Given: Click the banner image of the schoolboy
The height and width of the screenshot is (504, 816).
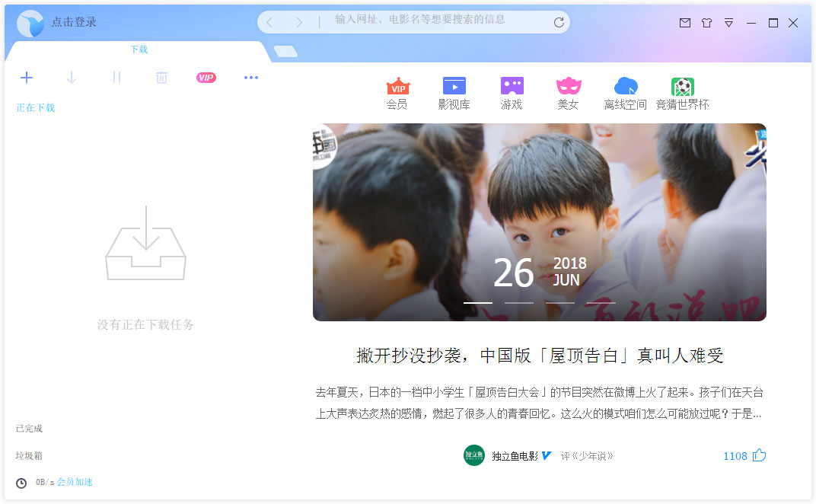Looking at the screenshot, I should pyautogui.click(x=539, y=222).
